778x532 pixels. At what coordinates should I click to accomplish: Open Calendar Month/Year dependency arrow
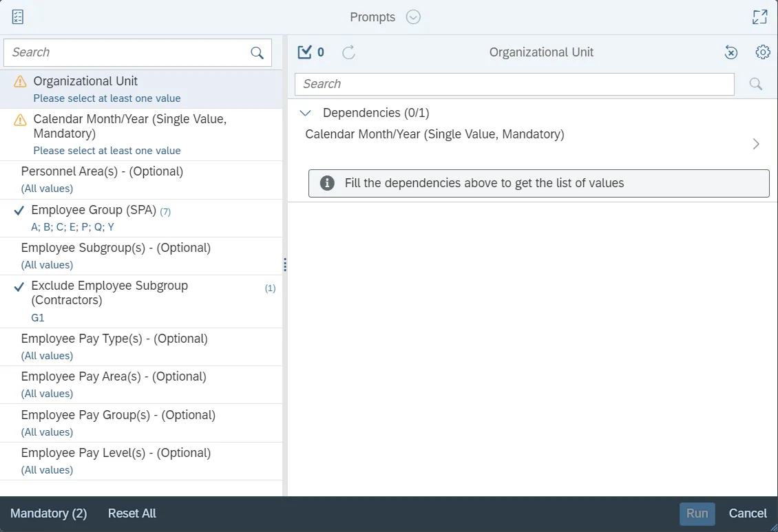pyautogui.click(x=756, y=144)
